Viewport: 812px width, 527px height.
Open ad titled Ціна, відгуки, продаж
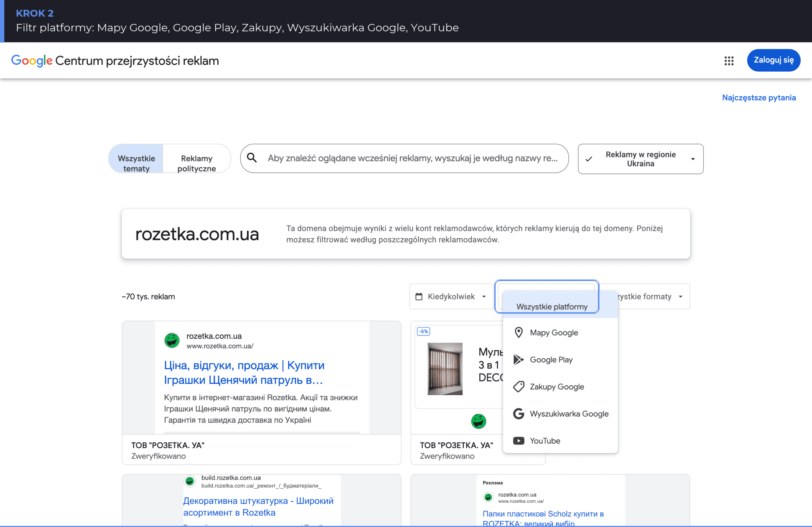tap(244, 373)
